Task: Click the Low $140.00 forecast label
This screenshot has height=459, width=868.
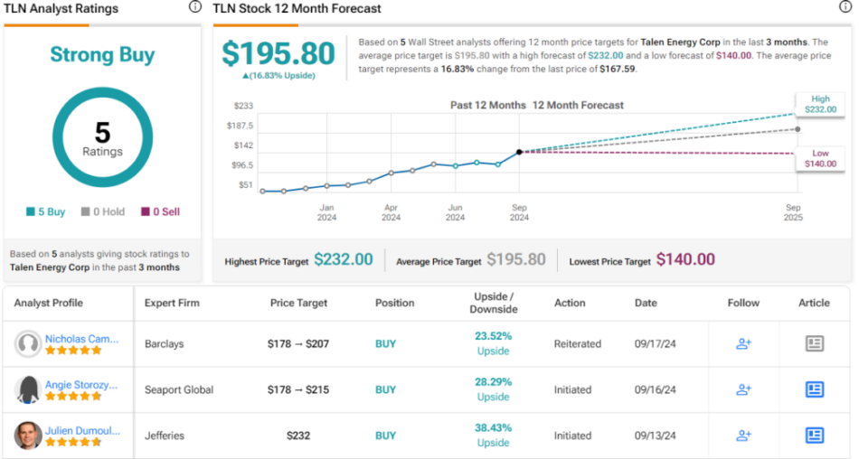Action: point(821,158)
